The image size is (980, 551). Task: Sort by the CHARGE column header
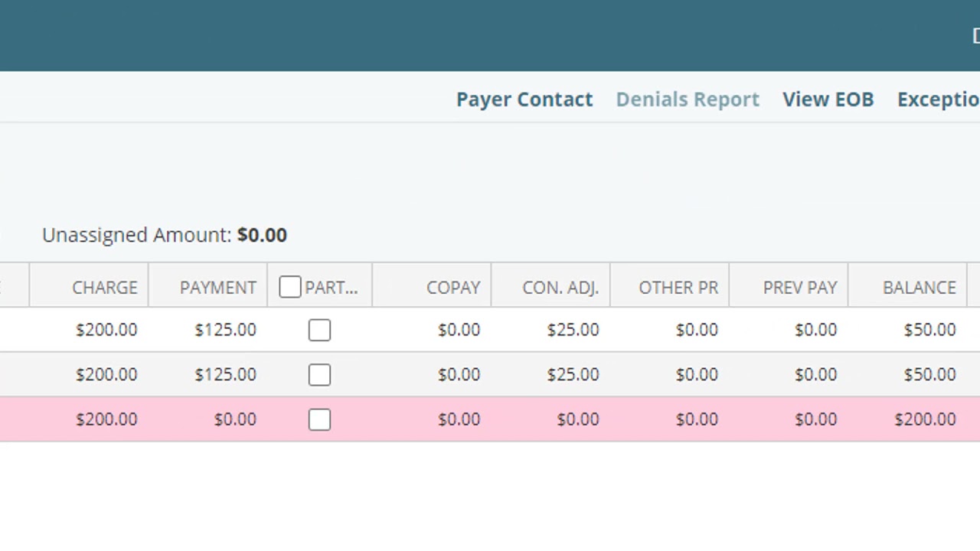click(105, 288)
